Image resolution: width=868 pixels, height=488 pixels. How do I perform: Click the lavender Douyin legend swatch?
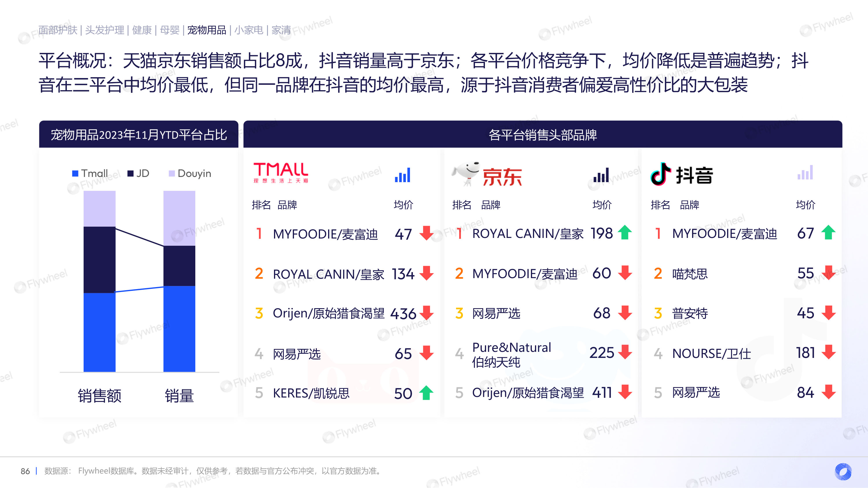point(172,173)
